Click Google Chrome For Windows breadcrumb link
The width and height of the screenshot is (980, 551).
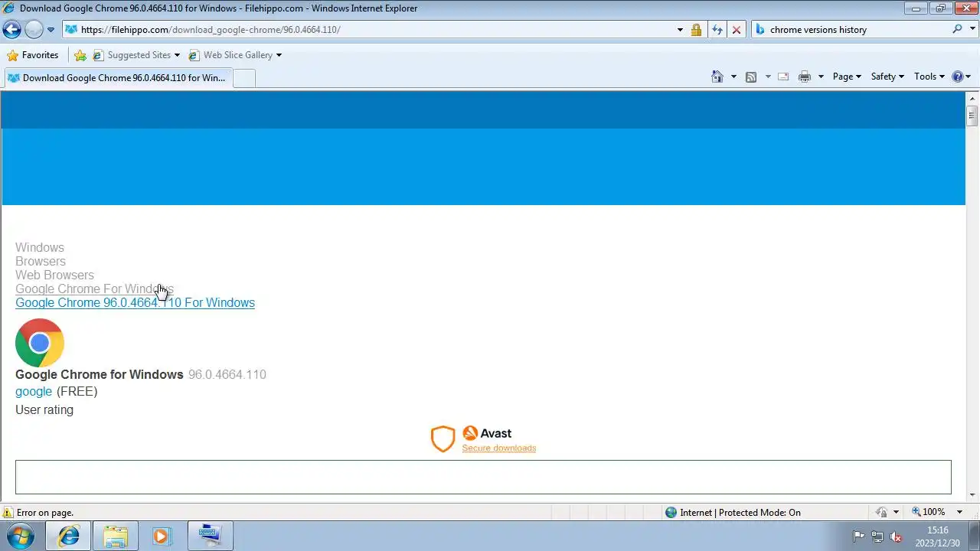point(94,289)
